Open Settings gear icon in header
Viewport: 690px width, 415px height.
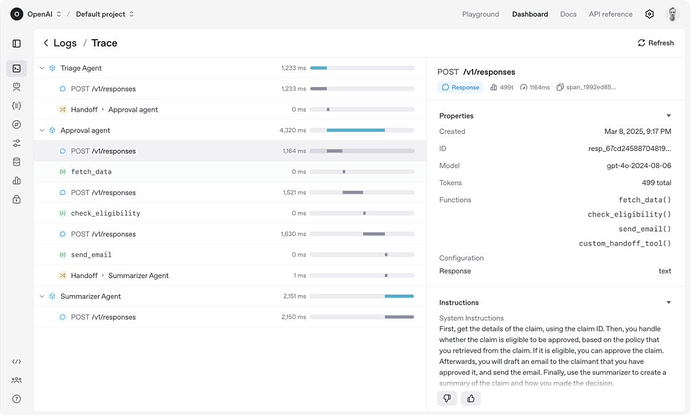649,14
